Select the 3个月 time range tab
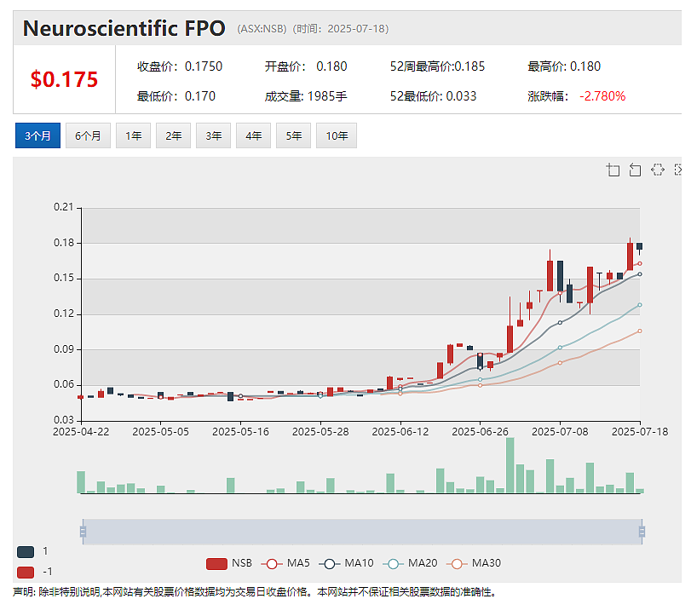 (x=37, y=135)
